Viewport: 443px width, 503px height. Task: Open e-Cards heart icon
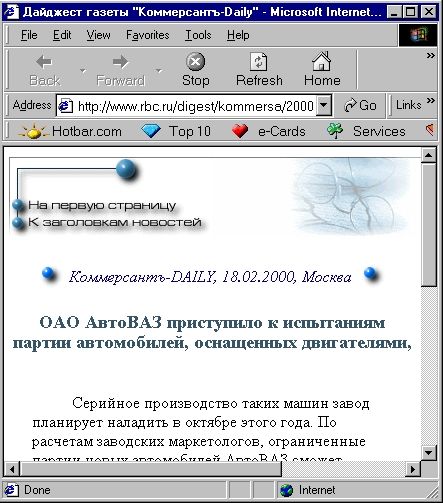pyautogui.click(x=240, y=131)
